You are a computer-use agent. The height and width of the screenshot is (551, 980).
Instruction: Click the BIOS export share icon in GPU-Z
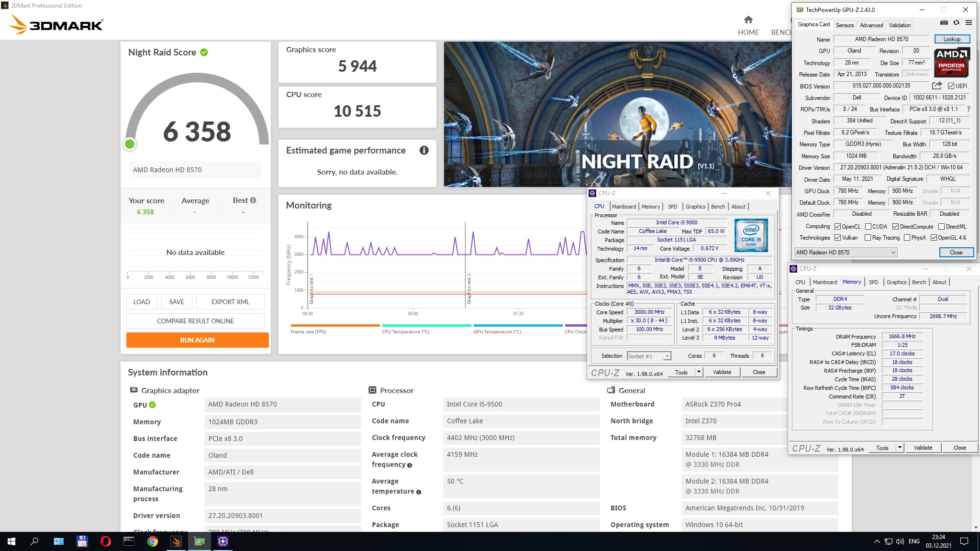coord(937,86)
